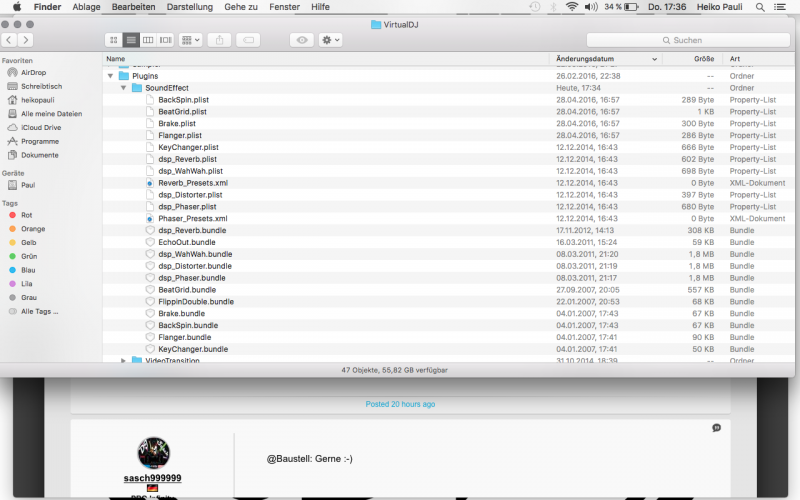Select the Orange tag
800x500 pixels.
[x=33, y=229]
